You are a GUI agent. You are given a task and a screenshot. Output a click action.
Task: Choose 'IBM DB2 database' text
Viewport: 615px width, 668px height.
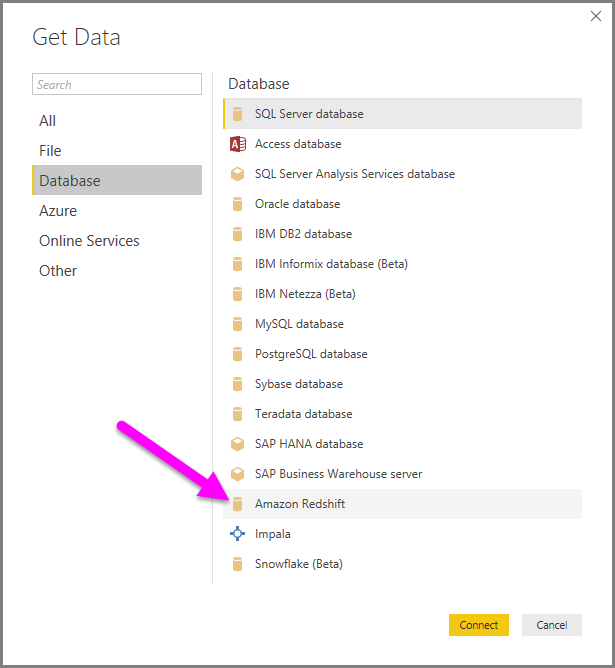(304, 234)
